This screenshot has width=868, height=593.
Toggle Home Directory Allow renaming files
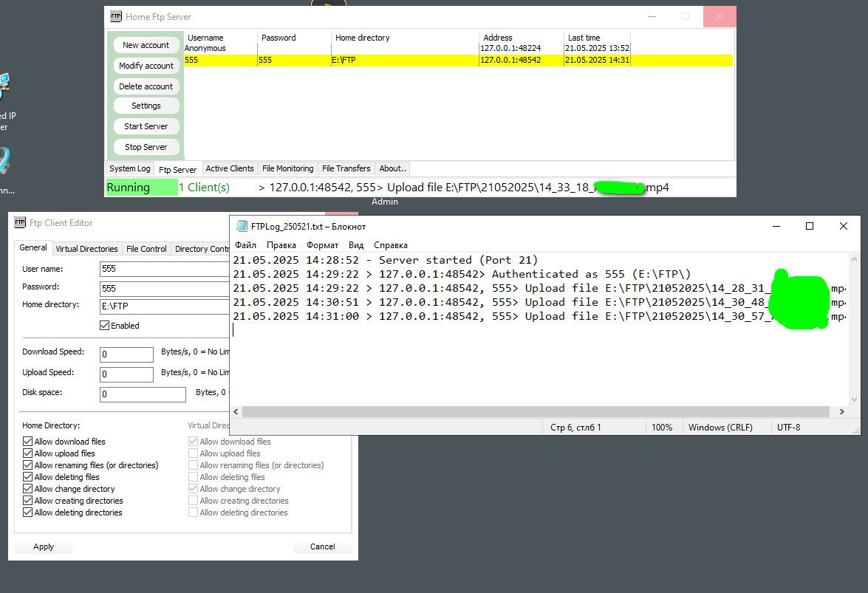coord(27,465)
